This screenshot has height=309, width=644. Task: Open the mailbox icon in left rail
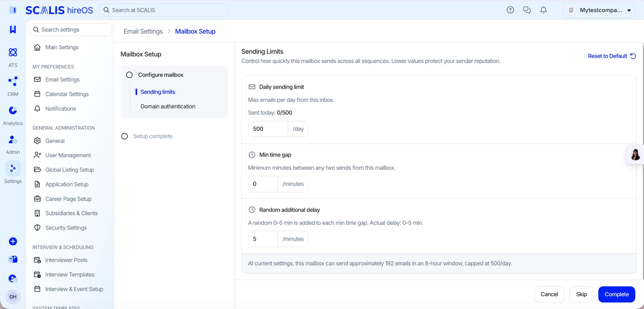click(x=13, y=259)
